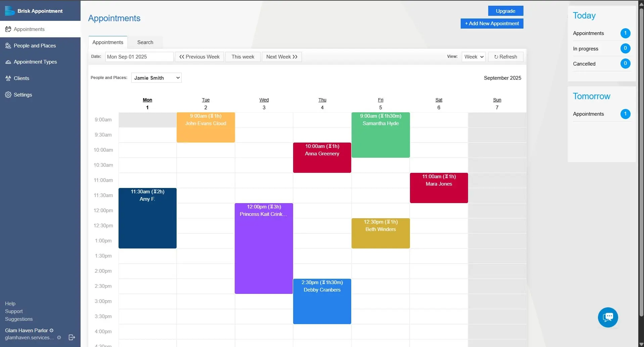Open the Support link in the sidebar
644x347 pixels.
tap(14, 311)
